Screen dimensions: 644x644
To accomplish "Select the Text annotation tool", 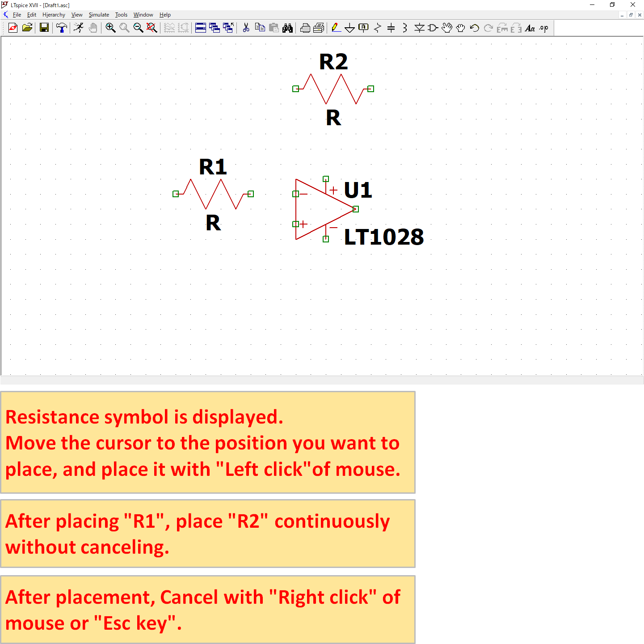I will 530,28.
